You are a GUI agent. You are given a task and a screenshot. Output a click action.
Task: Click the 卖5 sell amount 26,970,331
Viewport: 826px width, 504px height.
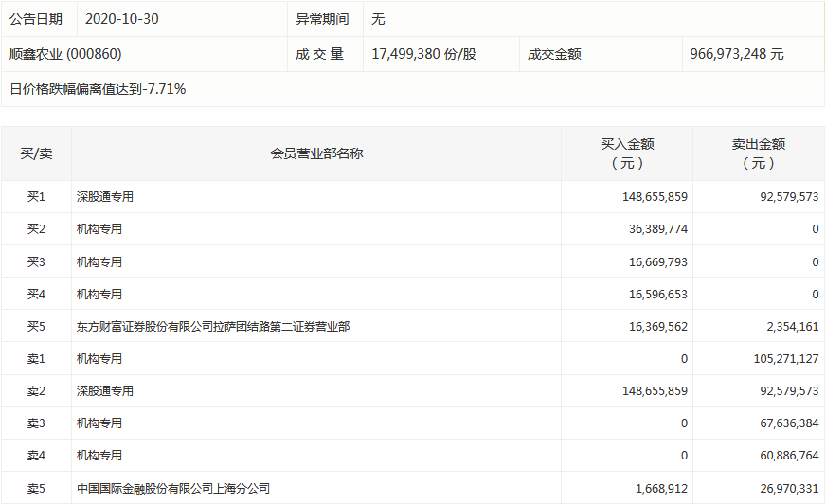click(781, 489)
